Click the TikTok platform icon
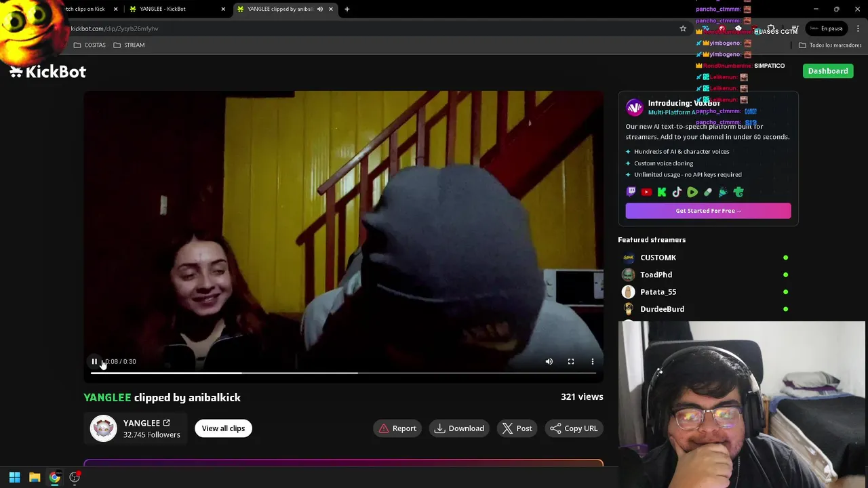This screenshot has width=868, height=488. click(x=677, y=192)
